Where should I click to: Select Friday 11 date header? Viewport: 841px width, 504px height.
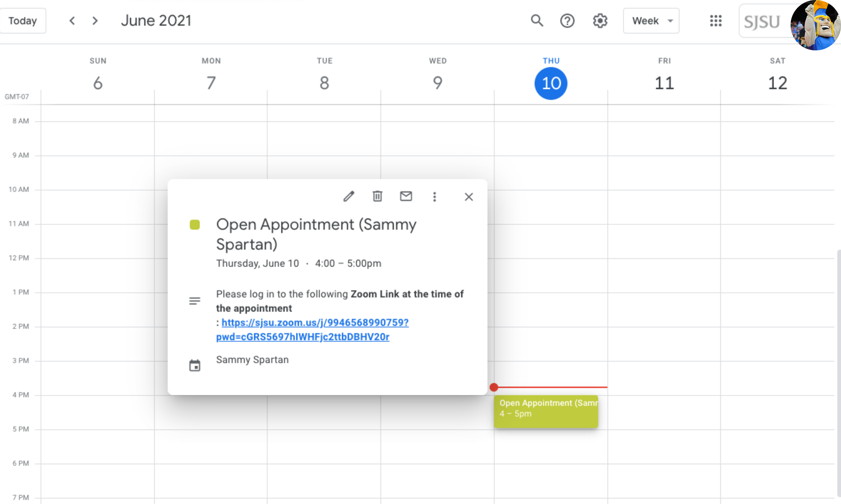click(664, 83)
